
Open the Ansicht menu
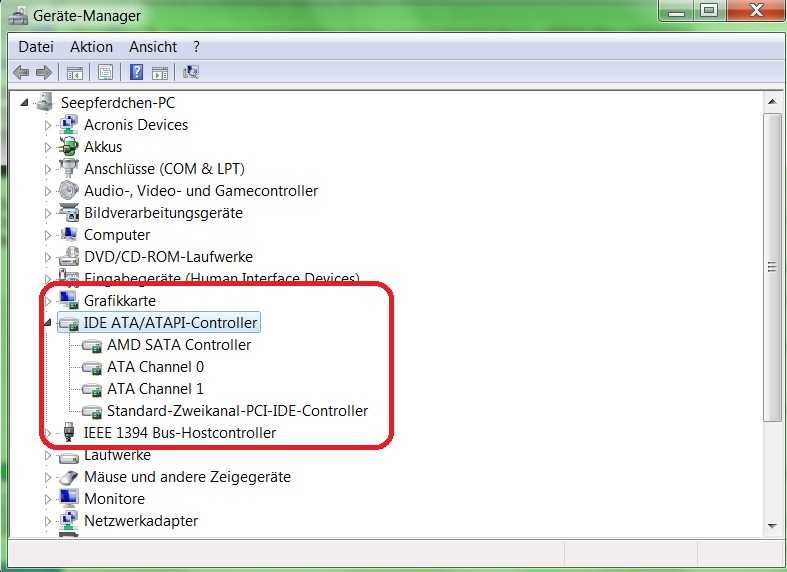pyautogui.click(x=153, y=47)
